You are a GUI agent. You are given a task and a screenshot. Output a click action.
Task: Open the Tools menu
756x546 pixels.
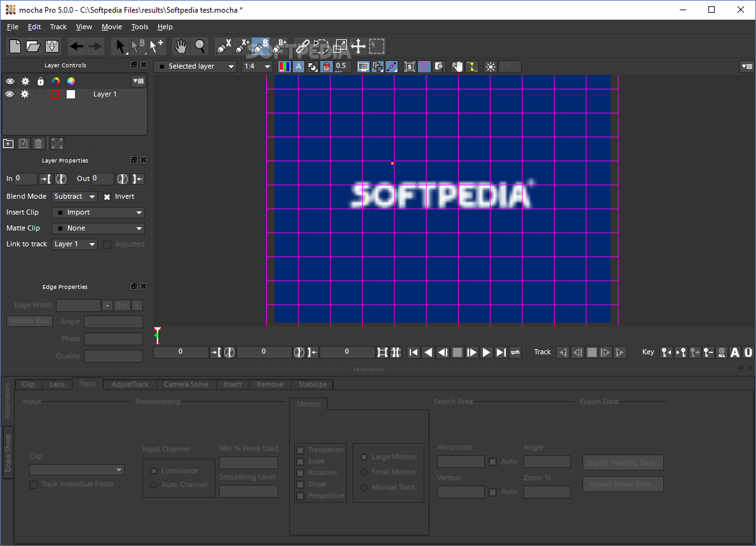[x=140, y=27]
